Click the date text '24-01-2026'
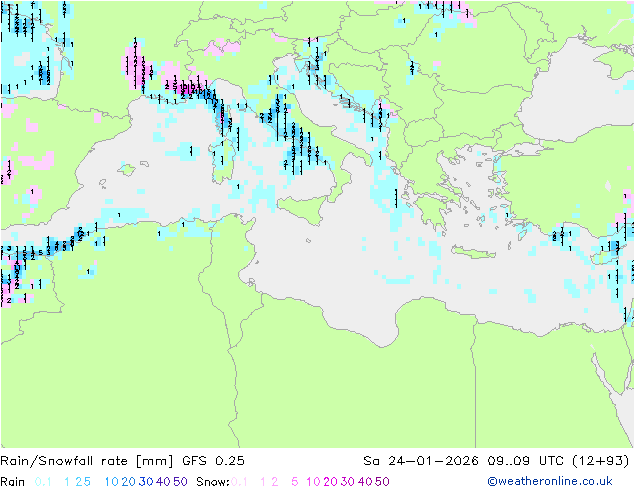Viewport: 634px width, 490px height. pyautogui.click(x=433, y=461)
